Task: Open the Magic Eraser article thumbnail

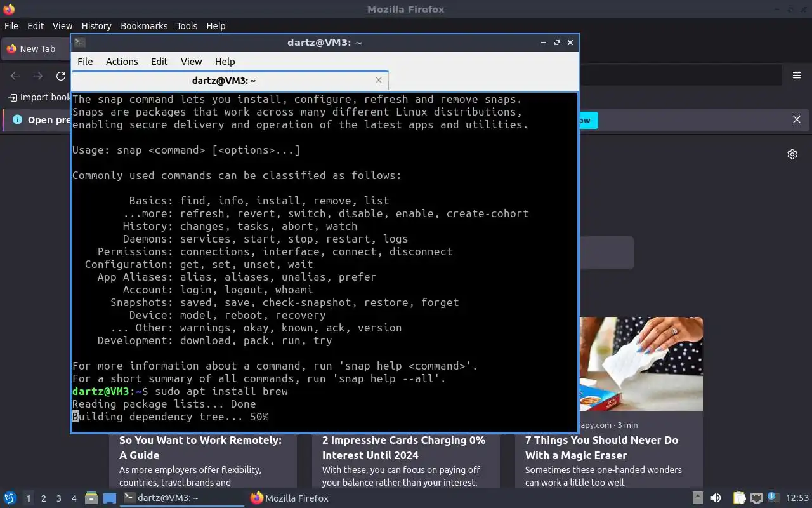Action: [641, 364]
